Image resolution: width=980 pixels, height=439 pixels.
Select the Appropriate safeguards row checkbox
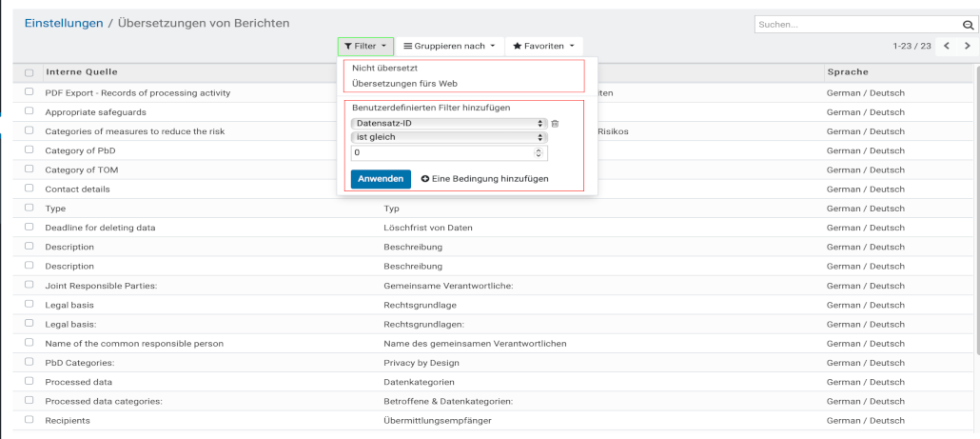pyautogui.click(x=29, y=111)
